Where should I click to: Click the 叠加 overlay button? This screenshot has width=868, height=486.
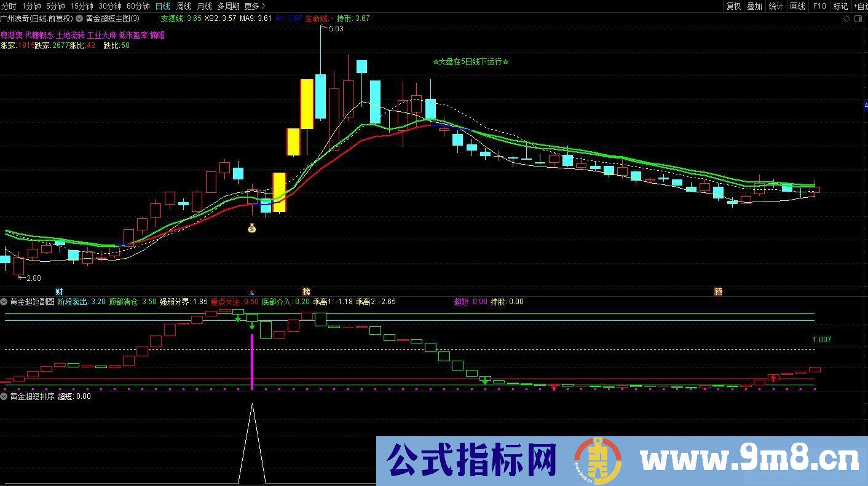pos(754,6)
